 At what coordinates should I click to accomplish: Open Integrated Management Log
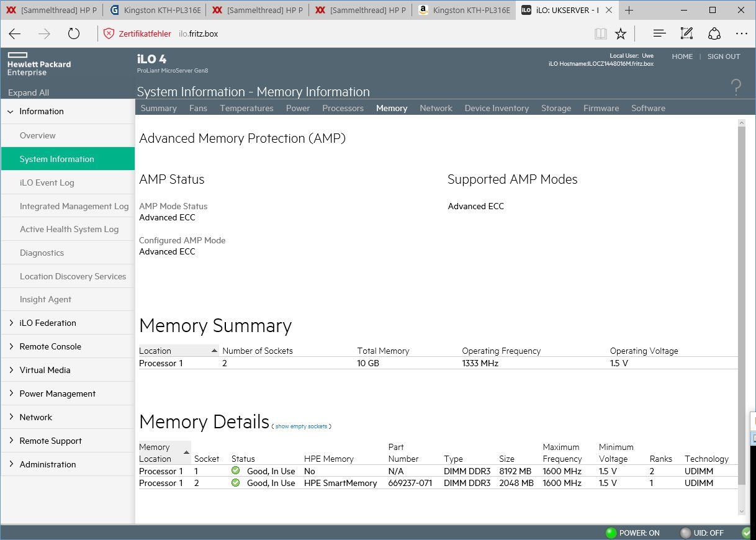[x=68, y=206]
